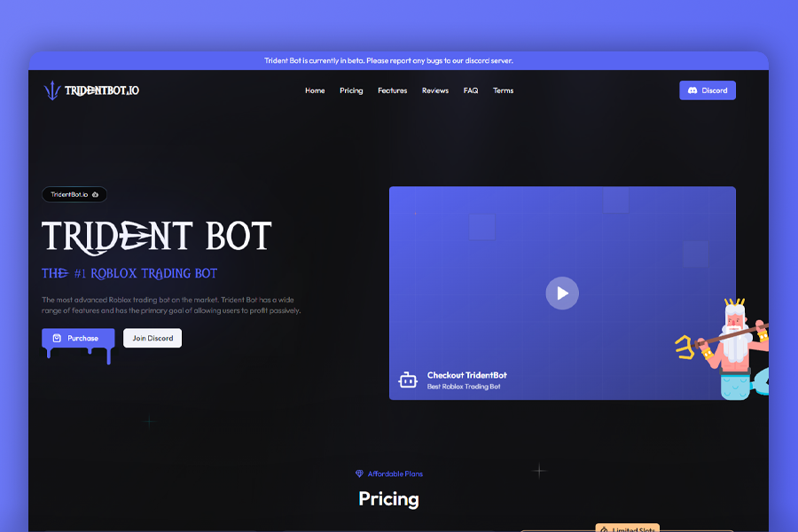Click the trident logo icon in header

click(52, 90)
